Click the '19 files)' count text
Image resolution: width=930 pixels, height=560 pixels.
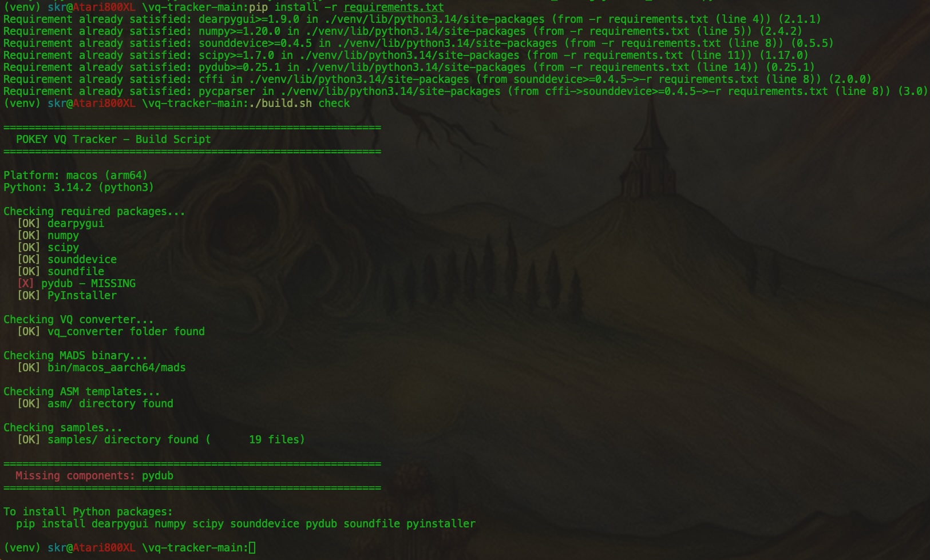click(x=277, y=440)
